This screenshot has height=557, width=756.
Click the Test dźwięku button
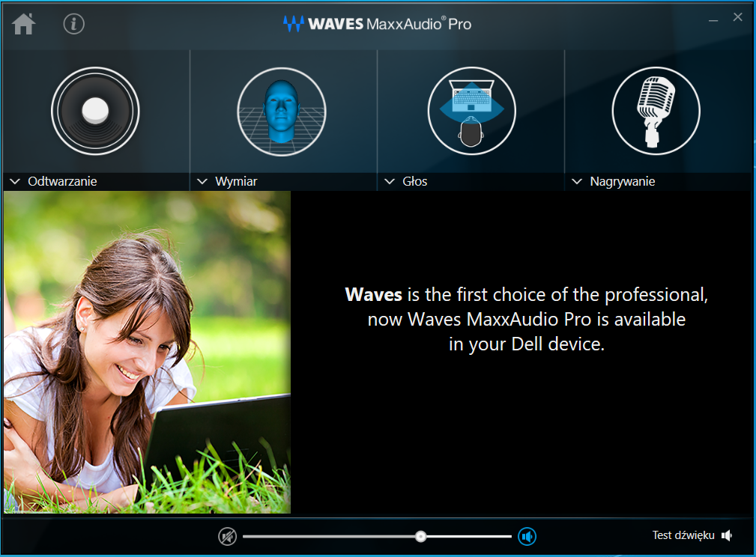[692, 535]
